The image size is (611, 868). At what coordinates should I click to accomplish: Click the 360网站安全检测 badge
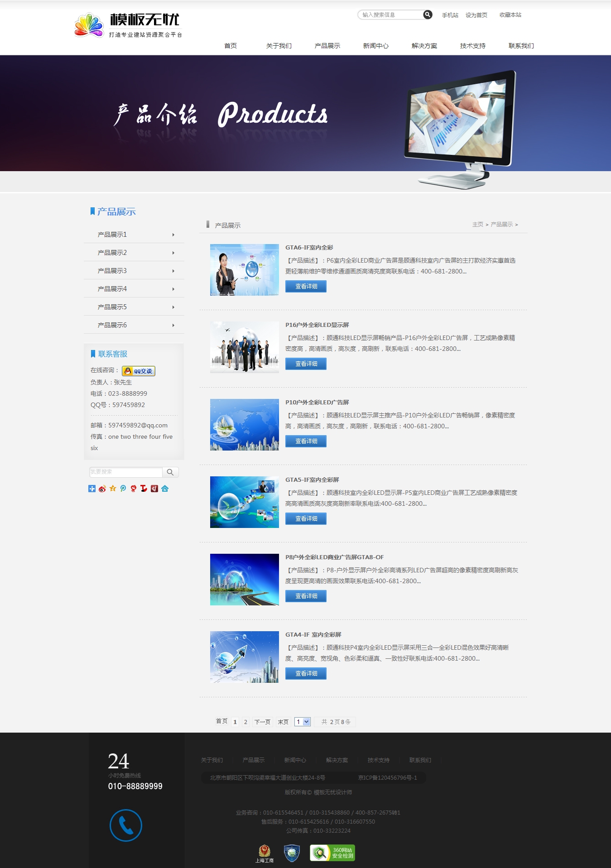[332, 853]
